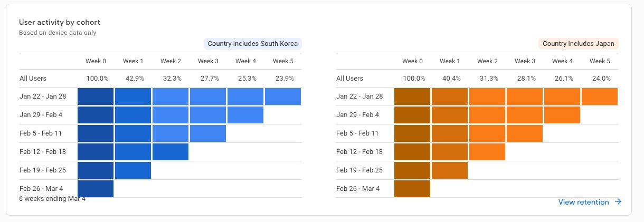Viewport: 644px width, 222px height.
Task: Click the arrow icon beside View retention
Action: tap(618, 202)
